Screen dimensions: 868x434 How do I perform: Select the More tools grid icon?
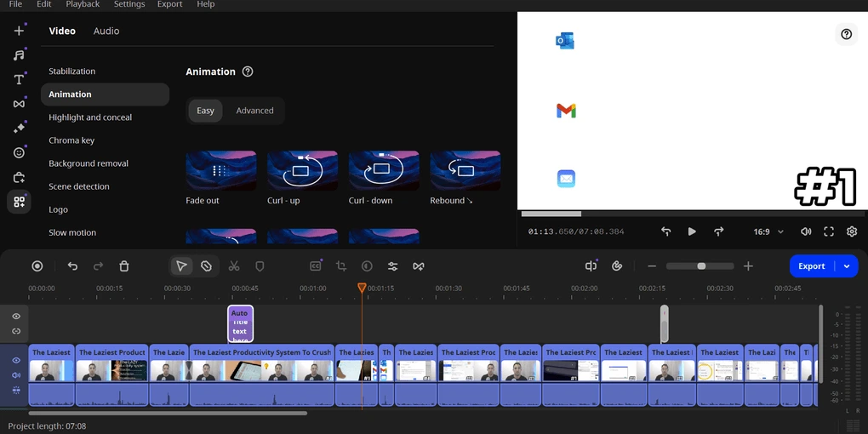[19, 202]
